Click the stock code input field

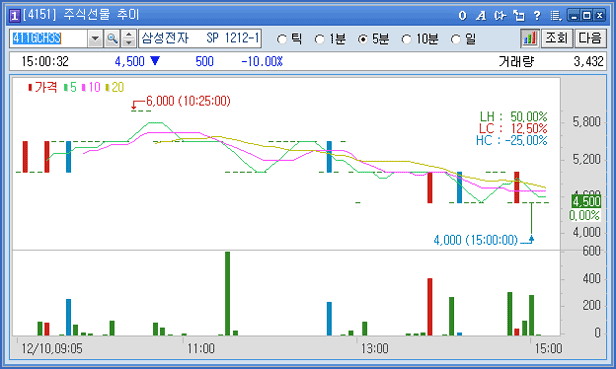coord(49,39)
